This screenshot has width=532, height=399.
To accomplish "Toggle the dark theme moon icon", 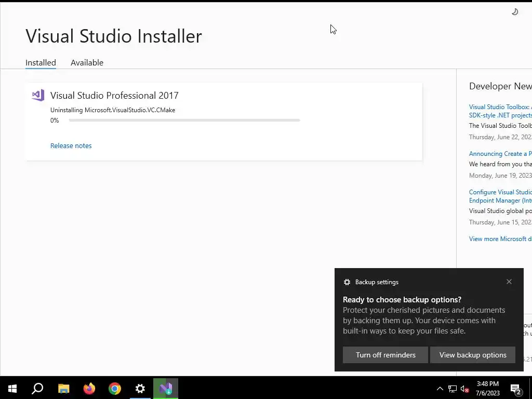I will pos(515,12).
